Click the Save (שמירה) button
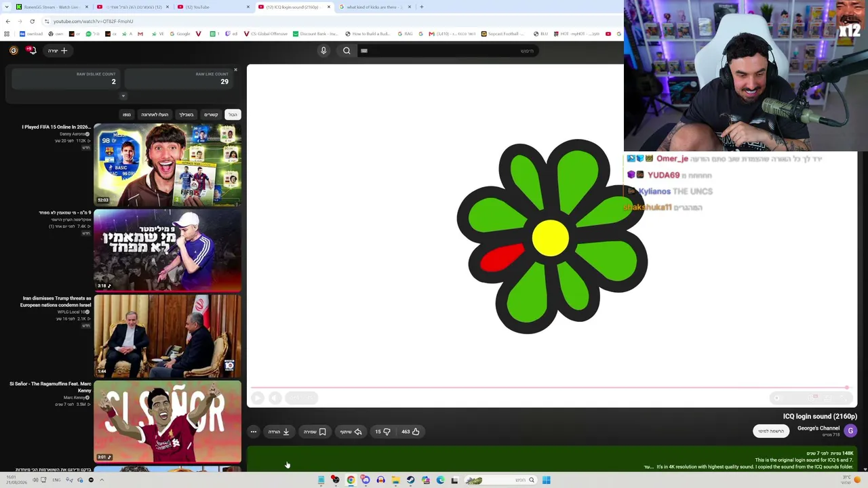This screenshot has width=868, height=488. tap(315, 432)
